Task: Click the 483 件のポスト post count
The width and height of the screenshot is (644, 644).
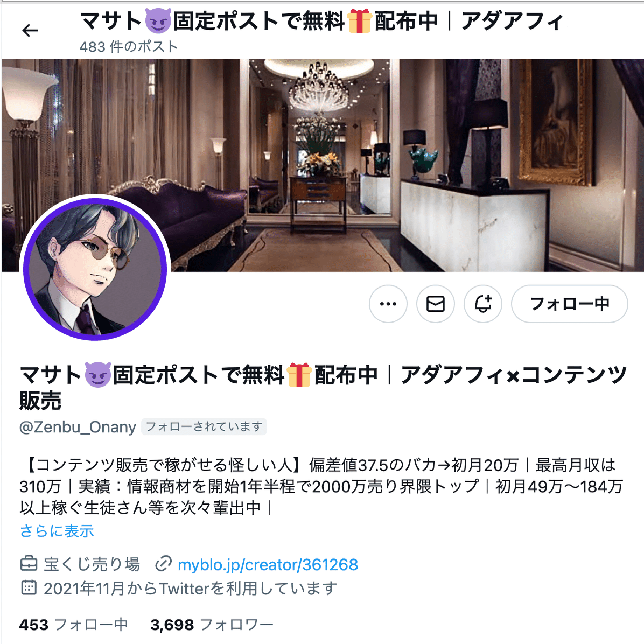Action: (x=129, y=46)
